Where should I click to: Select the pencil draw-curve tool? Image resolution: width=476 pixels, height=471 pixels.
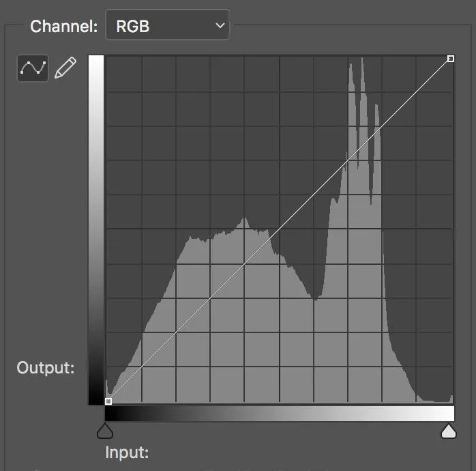[x=65, y=68]
